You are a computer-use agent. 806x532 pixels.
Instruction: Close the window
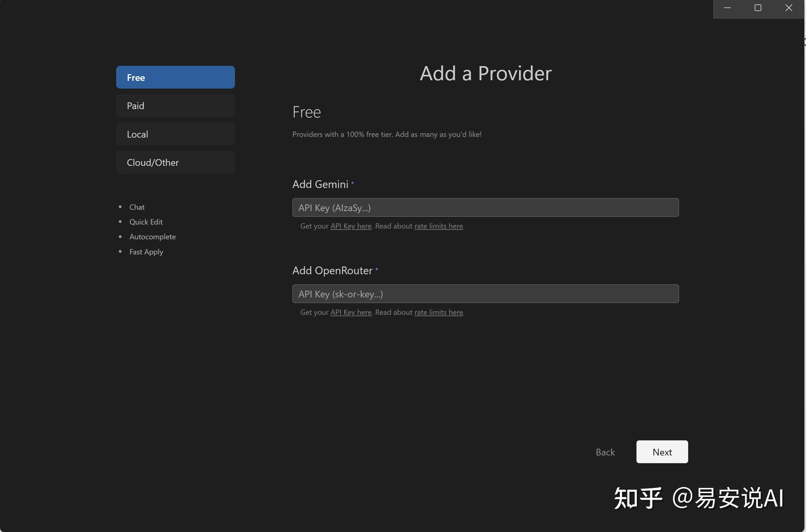tap(789, 8)
